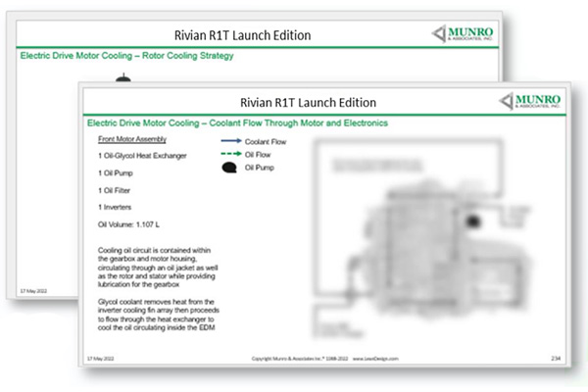Click the front slide date '17 May 2022'
This screenshot has height=392, width=588.
pos(101,359)
